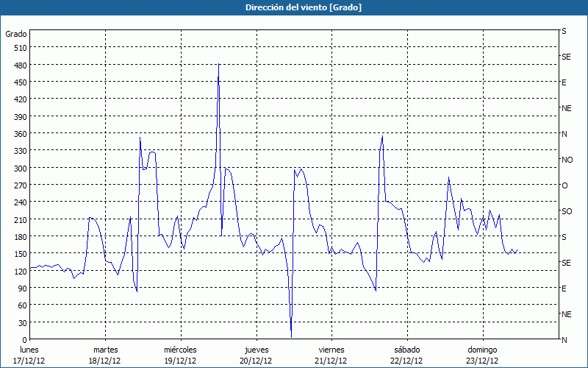The width and height of the screenshot is (588, 368).
Task: Click the 'domingo' day label
Action: tap(482, 350)
